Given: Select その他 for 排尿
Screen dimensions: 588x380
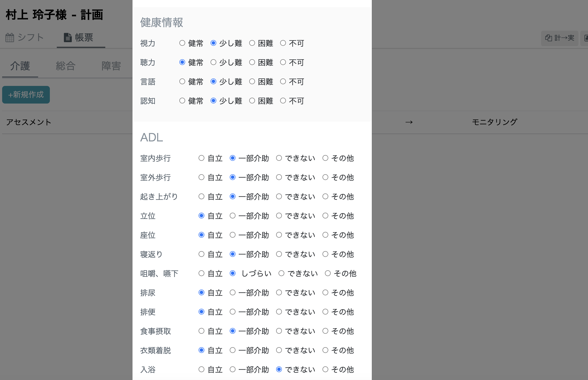Looking at the screenshot, I should [325, 292].
